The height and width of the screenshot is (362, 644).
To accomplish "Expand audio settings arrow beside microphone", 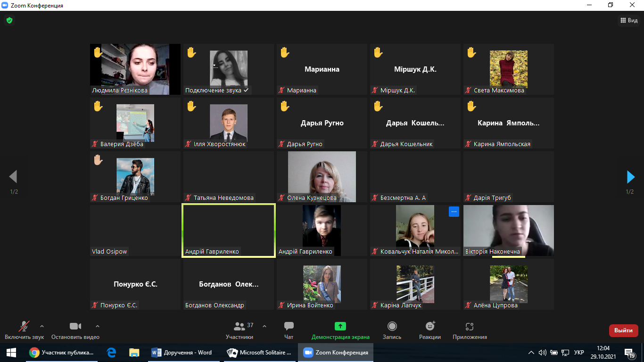I will point(42,326).
